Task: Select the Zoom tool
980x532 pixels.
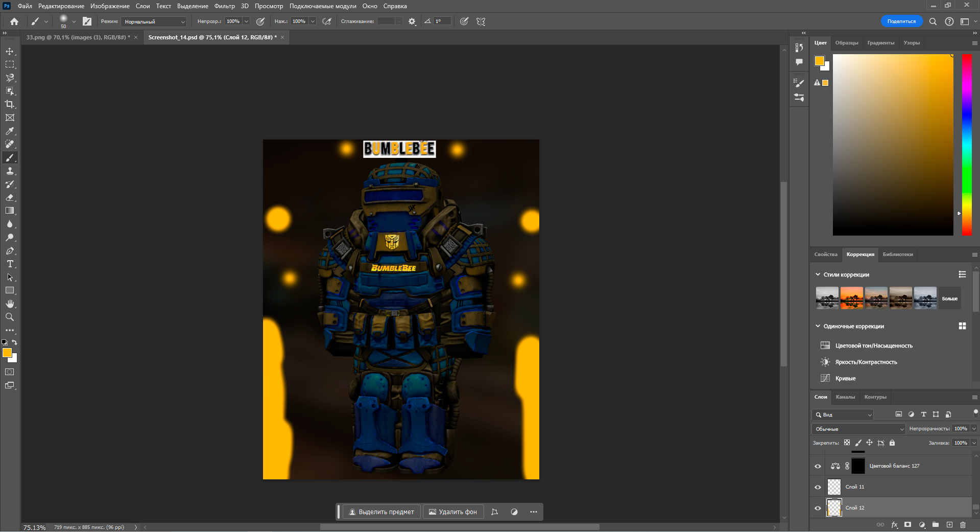Action: point(10,317)
